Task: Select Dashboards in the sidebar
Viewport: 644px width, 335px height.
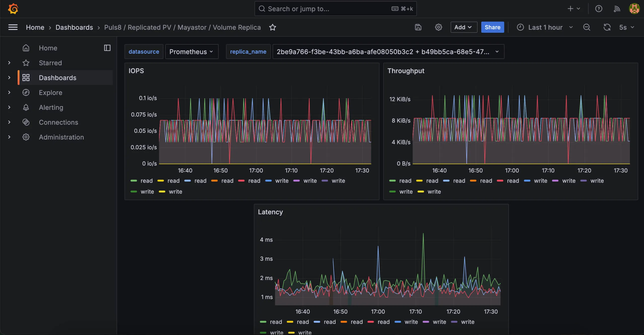Action: (58, 78)
